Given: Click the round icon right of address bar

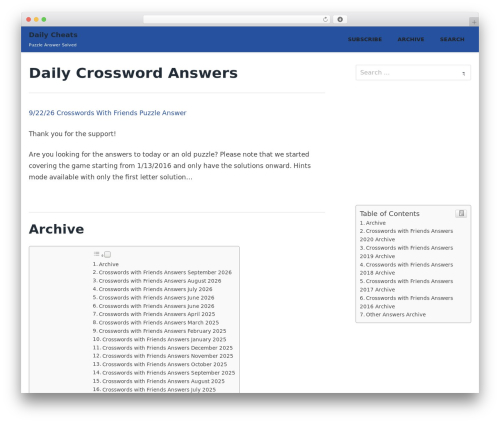Looking at the screenshot, I should coord(340,20).
